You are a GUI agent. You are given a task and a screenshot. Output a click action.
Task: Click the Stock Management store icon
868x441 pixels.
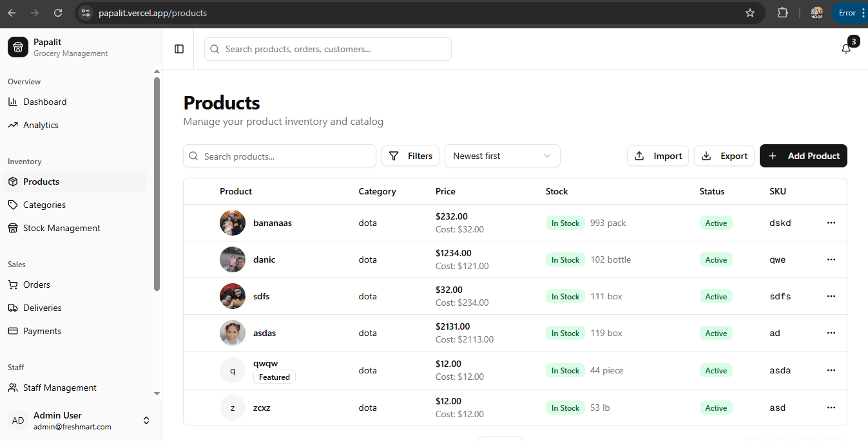[13, 228]
